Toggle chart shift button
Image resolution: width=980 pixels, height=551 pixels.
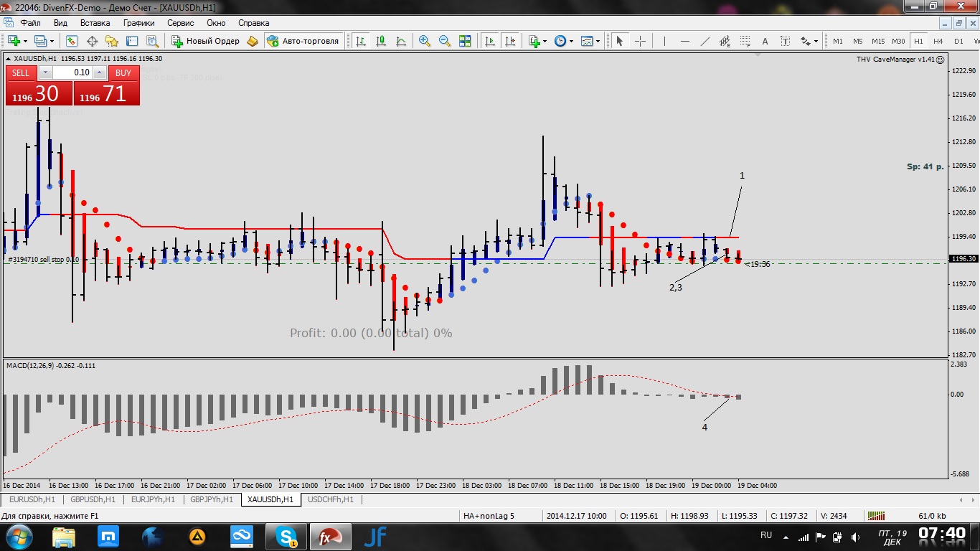[x=510, y=41]
